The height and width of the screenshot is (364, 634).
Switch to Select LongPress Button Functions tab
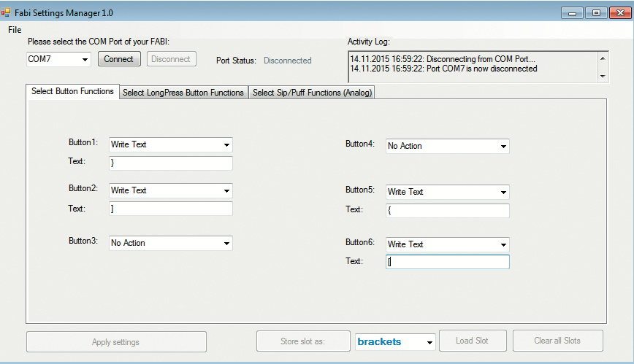pos(183,93)
